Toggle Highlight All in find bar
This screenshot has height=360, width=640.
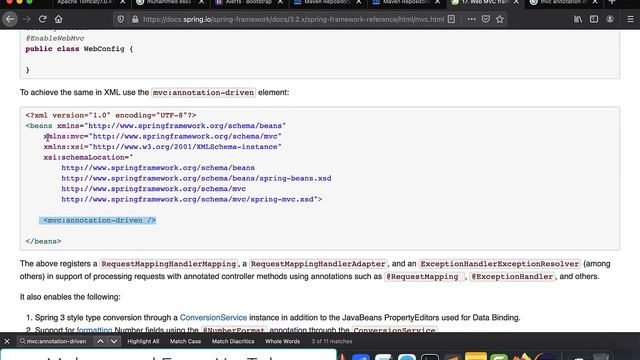pyautogui.click(x=143, y=341)
